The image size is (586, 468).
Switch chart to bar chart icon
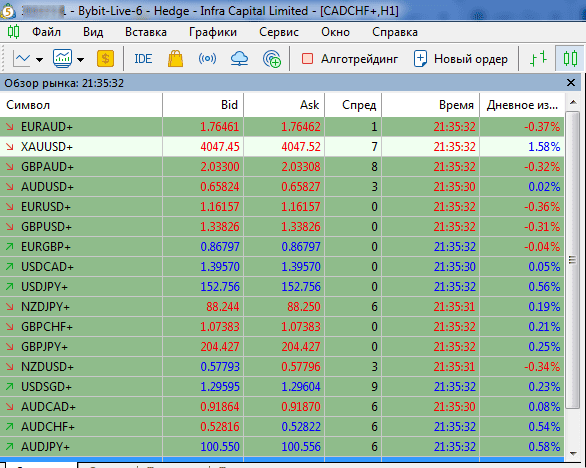(x=538, y=59)
